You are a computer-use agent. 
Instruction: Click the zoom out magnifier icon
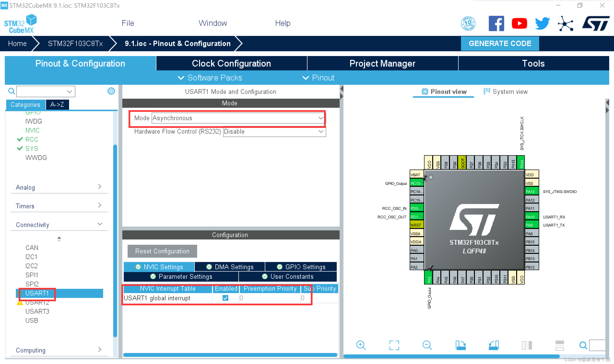(x=427, y=345)
